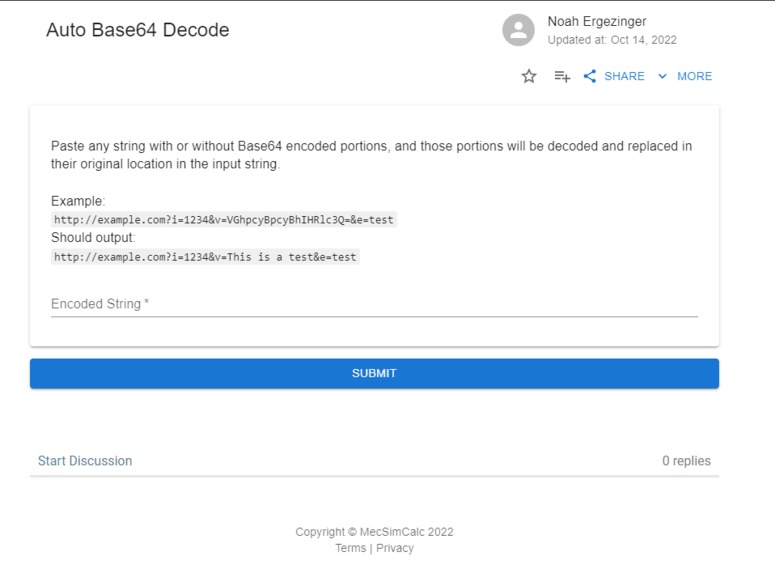775x573 pixels.
Task: Click the 'Paste any string' description paragraph
Action: coord(371,155)
